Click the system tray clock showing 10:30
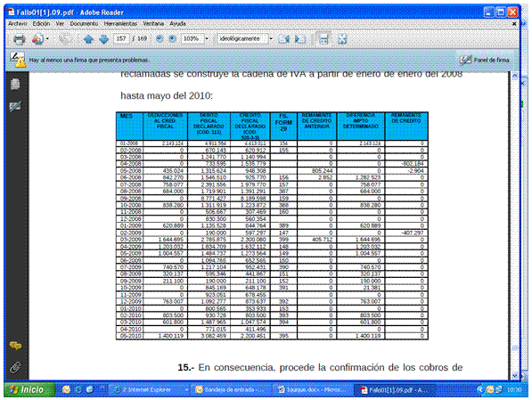532x400 pixels. point(513,390)
